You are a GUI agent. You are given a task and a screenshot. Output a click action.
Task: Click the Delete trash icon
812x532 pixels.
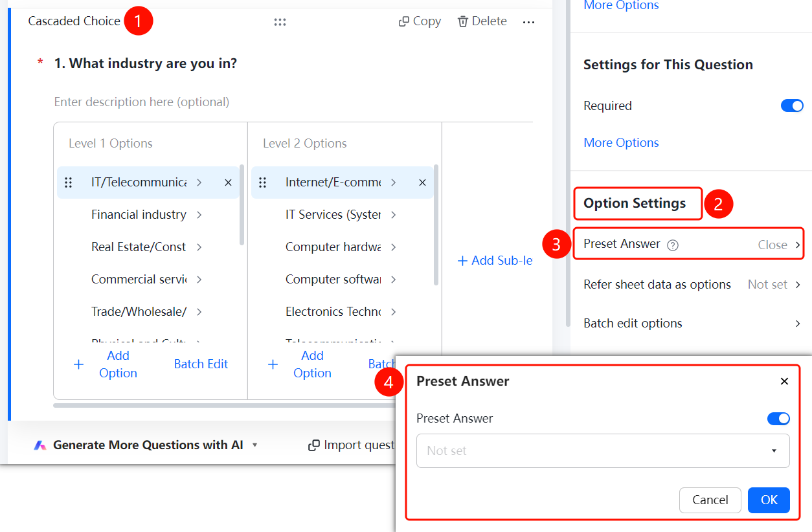[463, 21]
